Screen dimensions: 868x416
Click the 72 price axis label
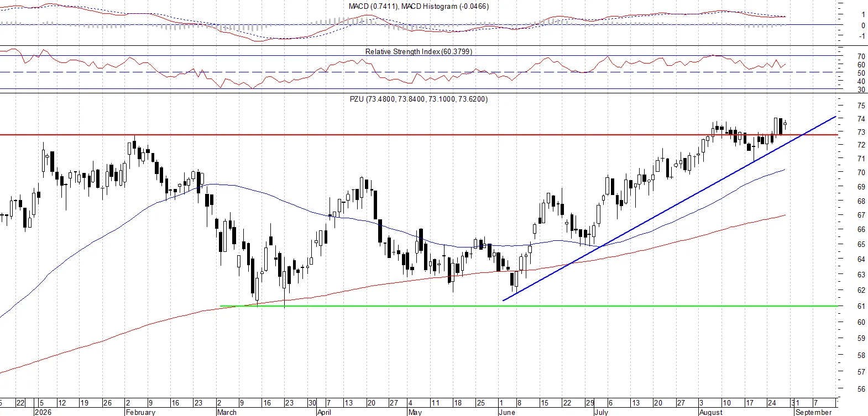(861, 145)
